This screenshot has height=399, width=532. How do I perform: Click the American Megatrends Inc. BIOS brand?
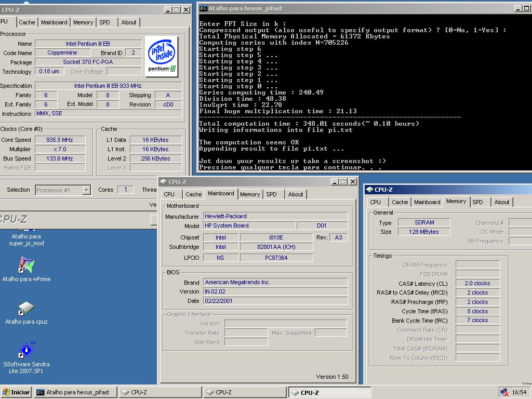(275, 282)
